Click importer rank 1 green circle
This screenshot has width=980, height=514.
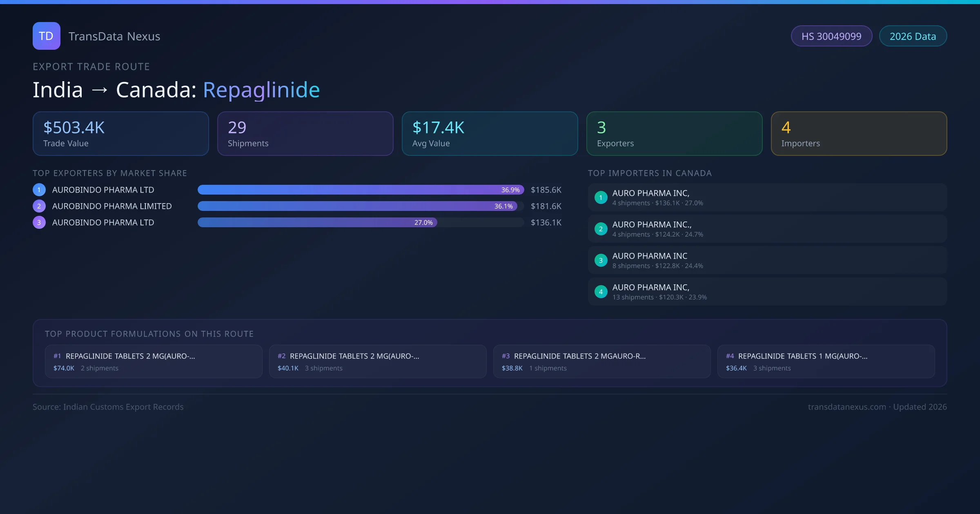click(x=601, y=197)
